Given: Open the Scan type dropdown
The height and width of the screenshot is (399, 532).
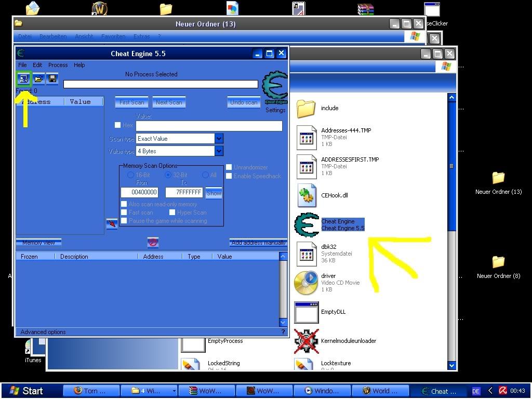Looking at the screenshot, I should click(x=219, y=138).
